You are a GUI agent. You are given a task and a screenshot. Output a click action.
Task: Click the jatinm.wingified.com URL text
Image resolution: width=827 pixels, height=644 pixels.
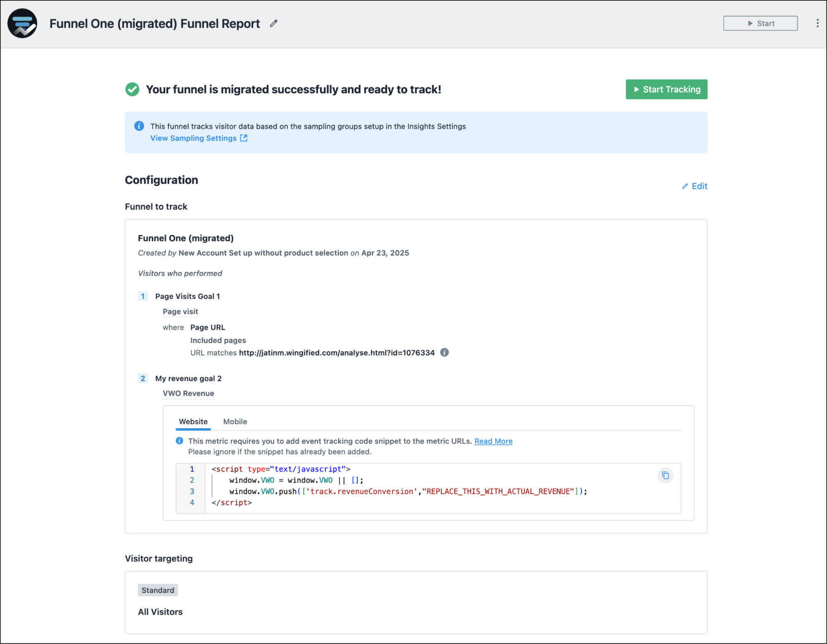337,353
